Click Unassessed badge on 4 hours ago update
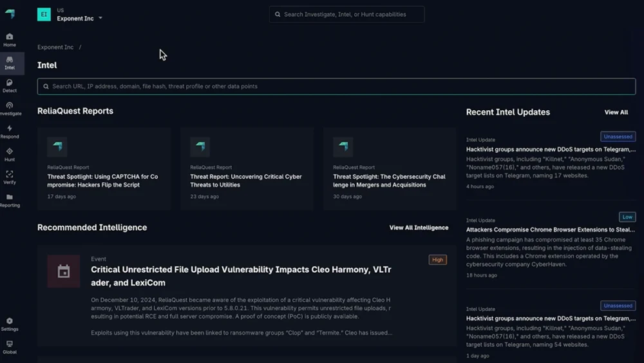644x363 pixels. point(618,137)
